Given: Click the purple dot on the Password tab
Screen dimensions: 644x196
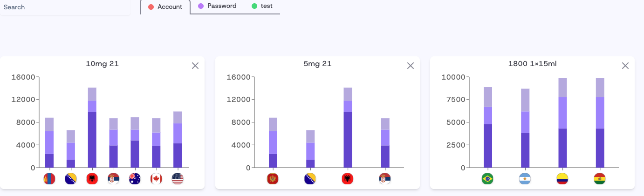Looking at the screenshot, I should [201, 6].
